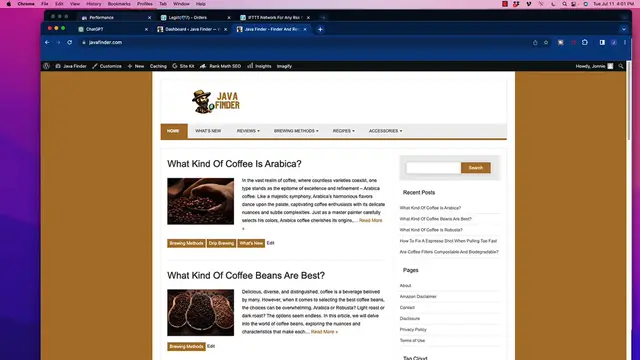Open Site Kit from the admin bar
This screenshot has height=360, width=640.
point(183,66)
